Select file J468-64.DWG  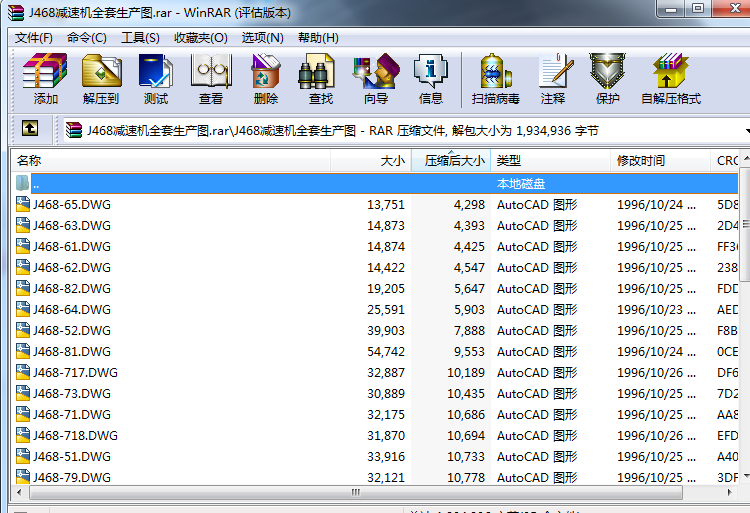coord(72,309)
